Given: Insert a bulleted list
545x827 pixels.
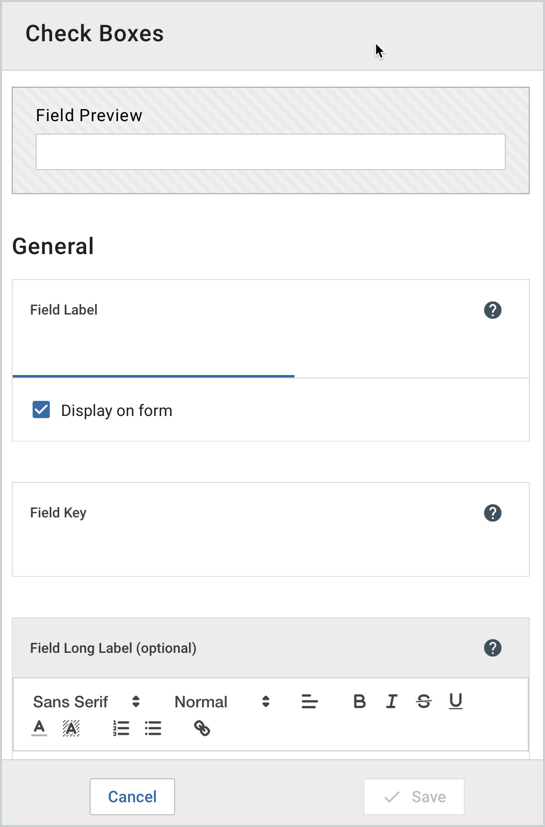Looking at the screenshot, I should (153, 728).
